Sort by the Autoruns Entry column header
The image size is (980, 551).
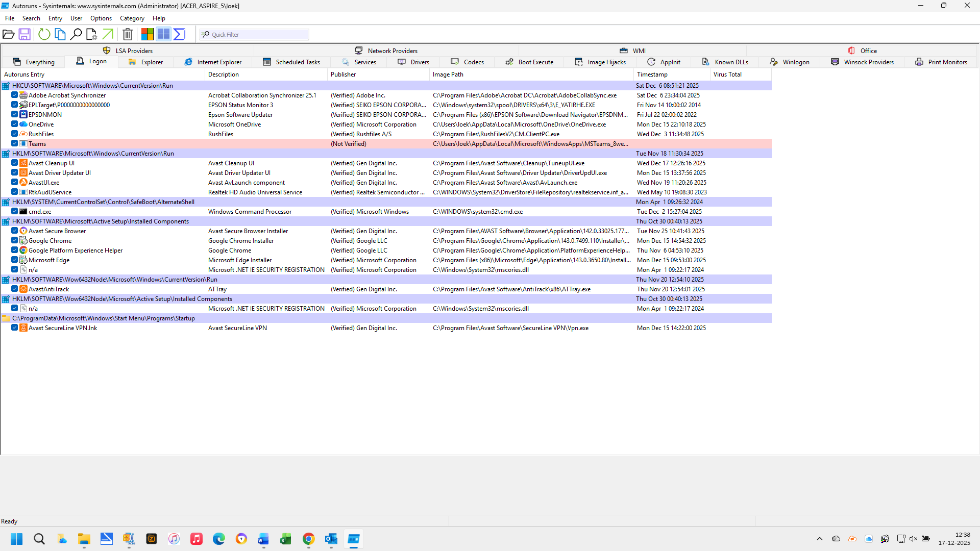point(103,74)
